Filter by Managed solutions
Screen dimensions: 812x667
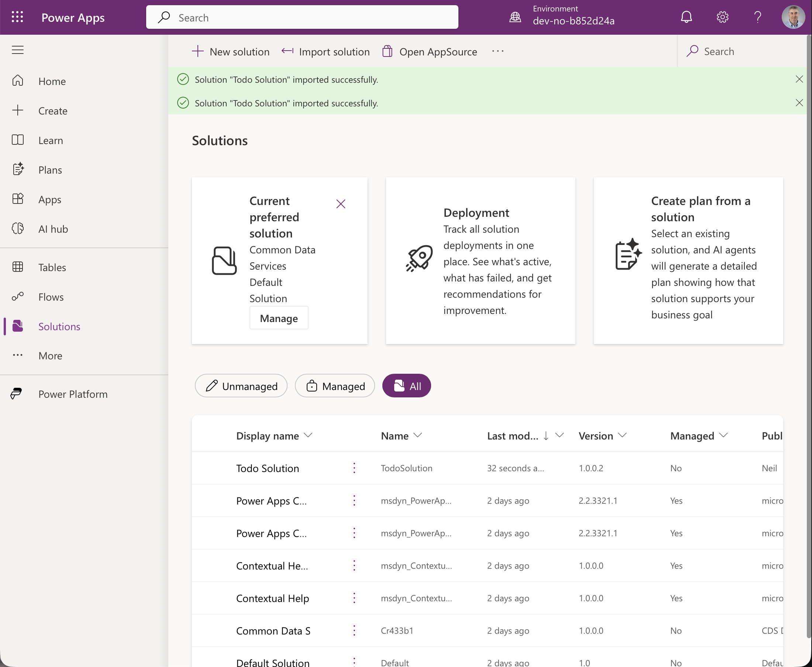[335, 386]
